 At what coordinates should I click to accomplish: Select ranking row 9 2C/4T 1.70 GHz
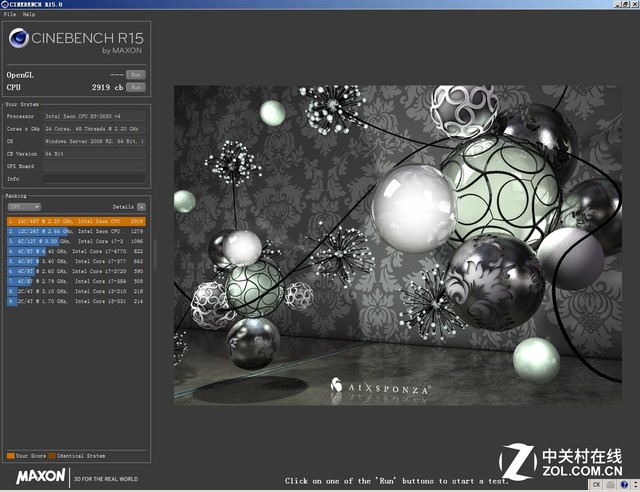[76, 301]
